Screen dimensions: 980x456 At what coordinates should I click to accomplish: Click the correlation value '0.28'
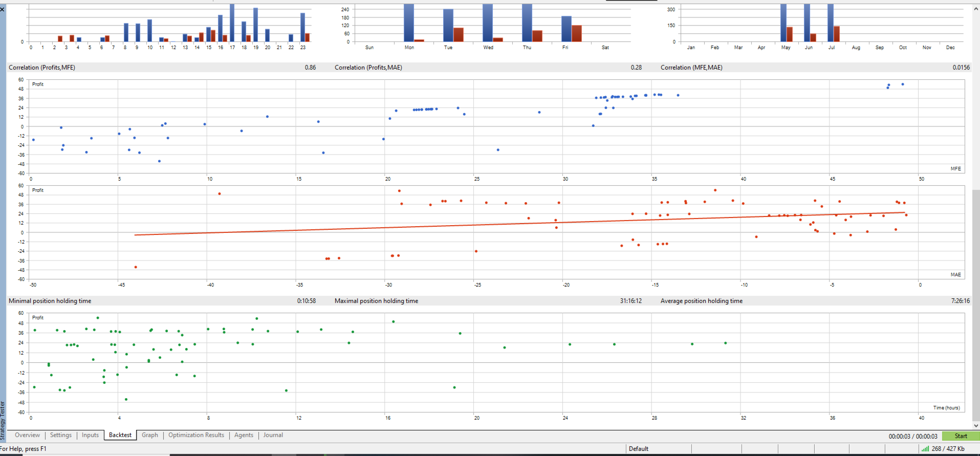(x=636, y=68)
